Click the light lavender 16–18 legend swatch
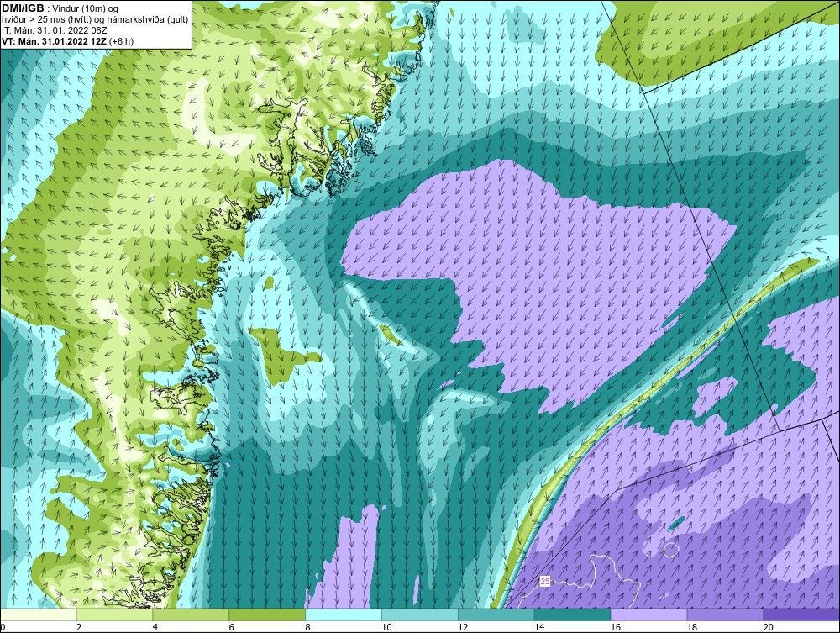840x633 pixels. [648, 615]
